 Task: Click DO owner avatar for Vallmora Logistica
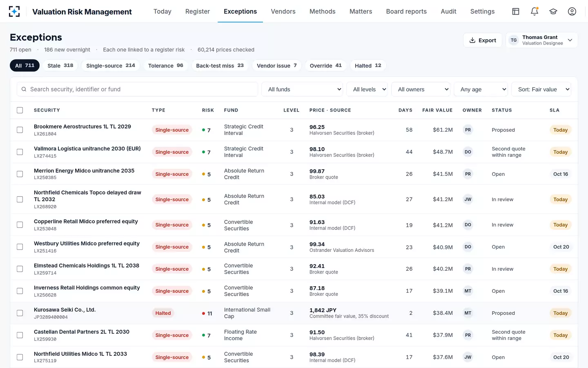click(468, 152)
